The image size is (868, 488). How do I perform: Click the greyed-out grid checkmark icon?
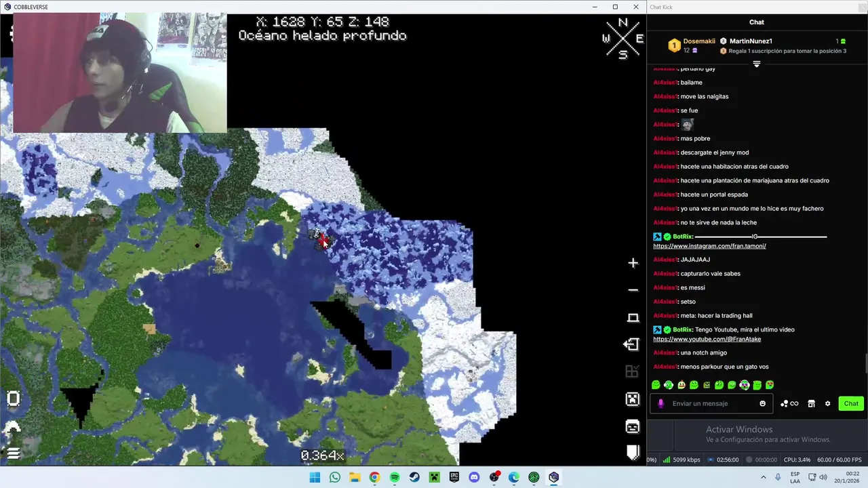[x=631, y=371]
